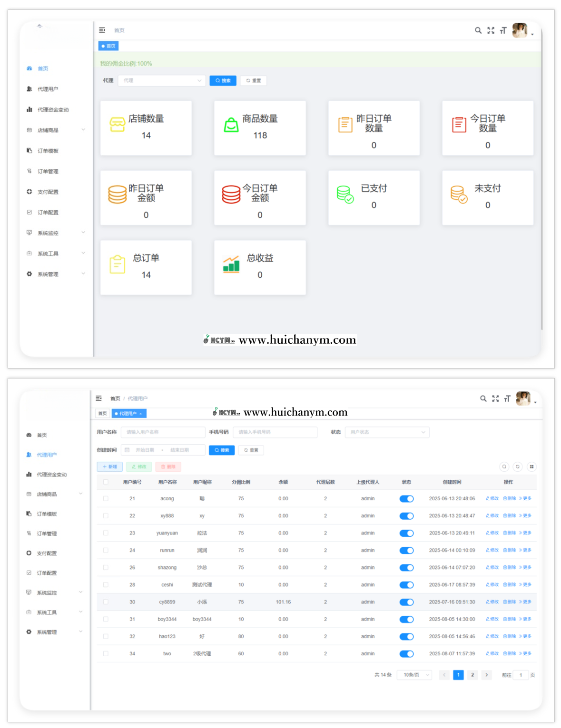The height and width of the screenshot is (728, 561).
Task: Tick the checkbox for the yuanyuan row
Action: pos(106,533)
